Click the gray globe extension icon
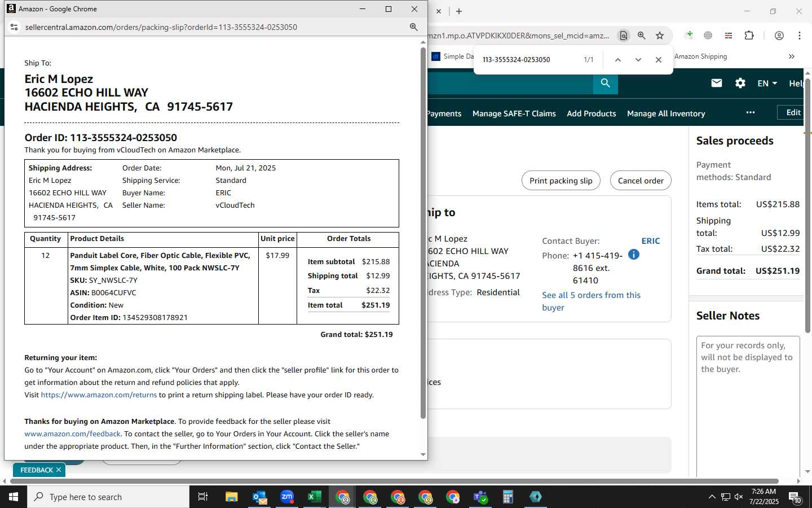Viewport: 812px width, 508px height. coord(708,35)
